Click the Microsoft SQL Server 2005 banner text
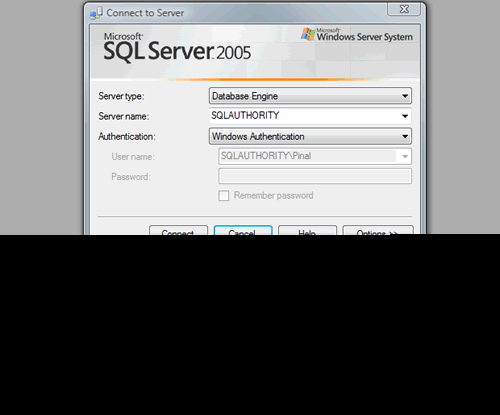The image size is (500, 415). click(177, 48)
